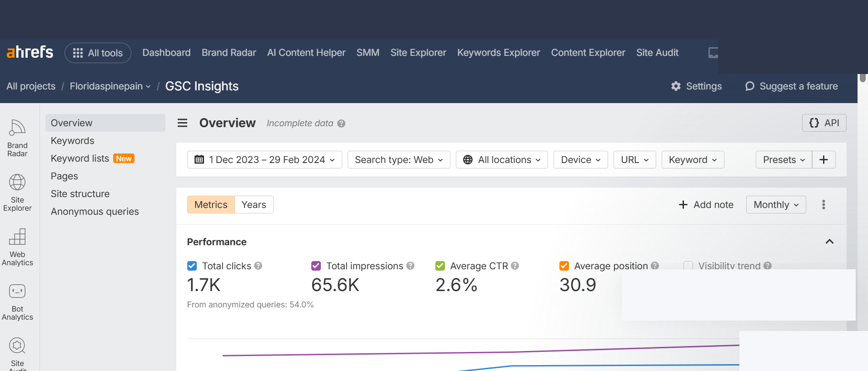Viewport: 868px width, 371px height.
Task: Click the ahrefs logo
Action: coord(30,52)
